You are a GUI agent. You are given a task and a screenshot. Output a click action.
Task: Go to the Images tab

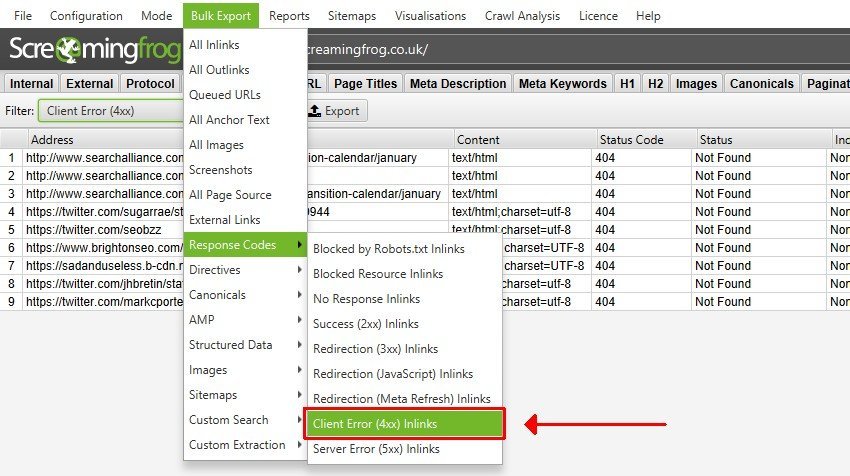click(696, 84)
